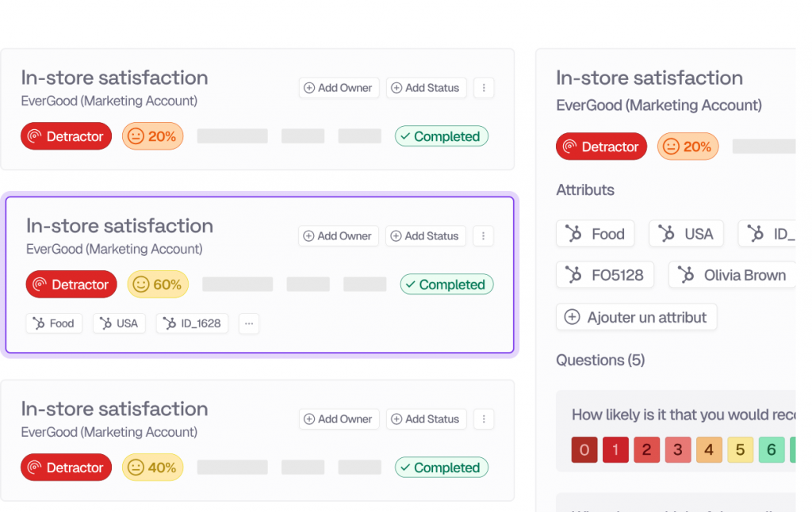Click the smiley face icon beside 20%
Viewport: 812px width, 512px height.
pos(135,136)
